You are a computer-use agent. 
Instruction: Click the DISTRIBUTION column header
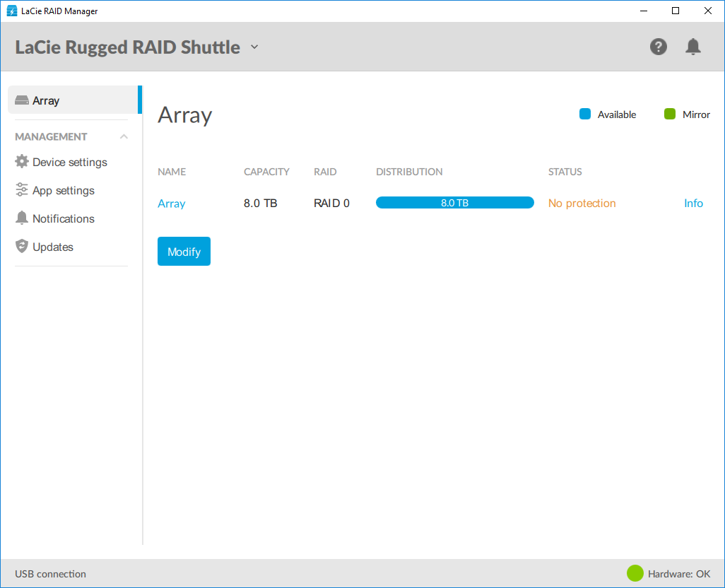(409, 172)
